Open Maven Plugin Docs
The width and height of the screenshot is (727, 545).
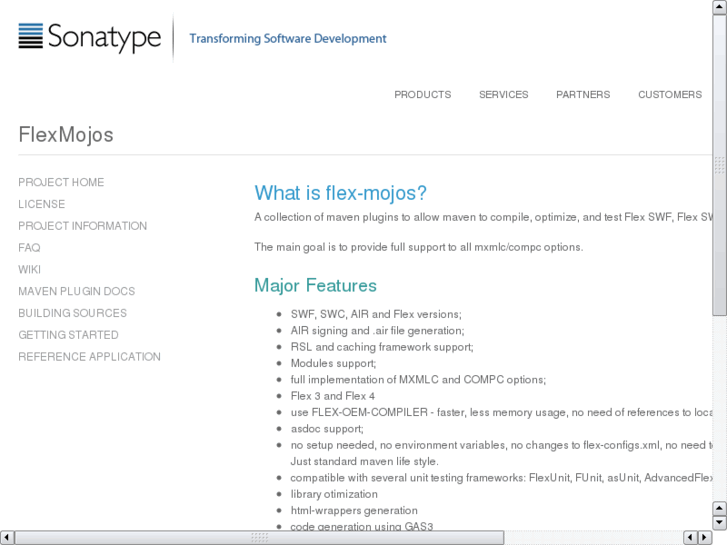click(x=76, y=292)
